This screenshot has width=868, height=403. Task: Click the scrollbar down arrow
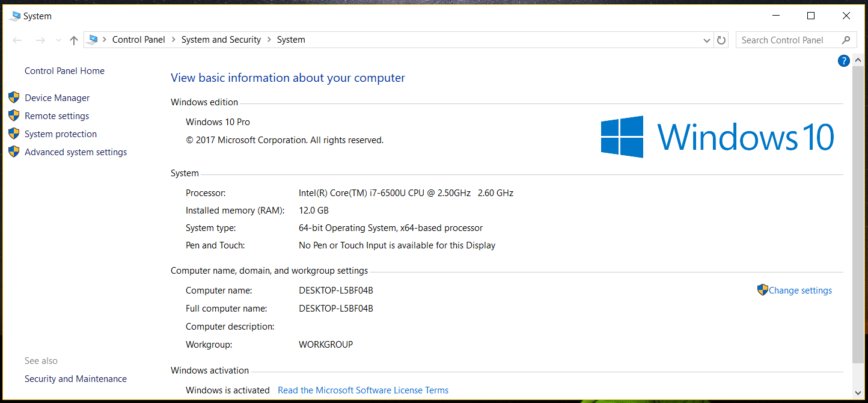[857, 393]
